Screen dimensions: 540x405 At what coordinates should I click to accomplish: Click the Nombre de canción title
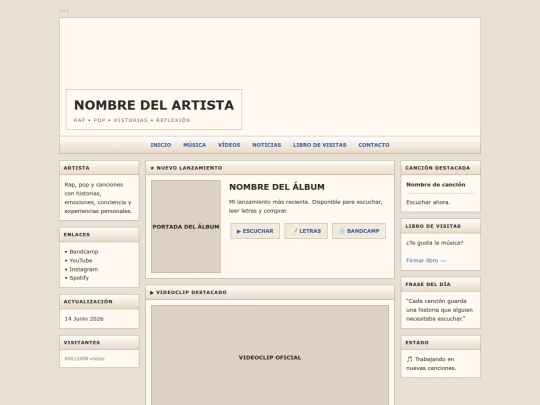(x=436, y=185)
